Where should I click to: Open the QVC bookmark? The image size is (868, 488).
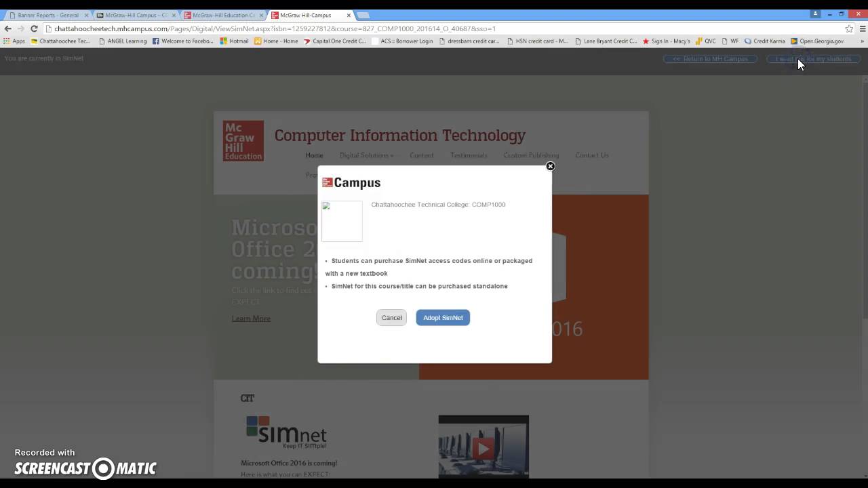[x=705, y=41]
